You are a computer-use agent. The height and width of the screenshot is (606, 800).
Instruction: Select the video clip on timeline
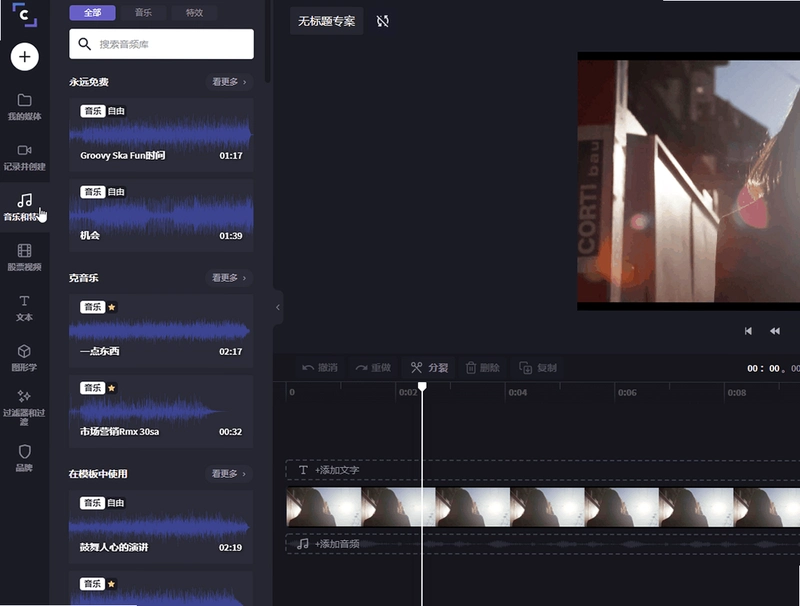click(543, 507)
